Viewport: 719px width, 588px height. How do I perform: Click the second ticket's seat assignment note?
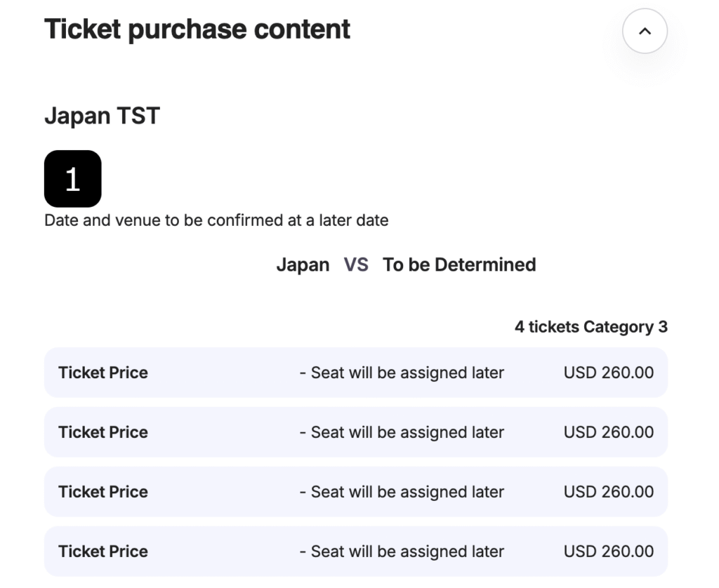tap(402, 432)
